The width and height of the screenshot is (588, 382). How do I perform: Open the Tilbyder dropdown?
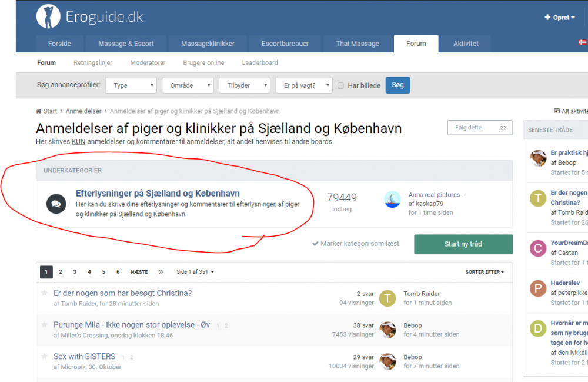245,85
